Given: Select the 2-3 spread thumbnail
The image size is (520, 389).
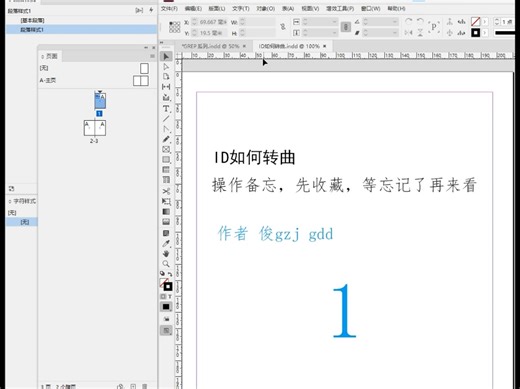Looking at the screenshot, I should 95,128.
